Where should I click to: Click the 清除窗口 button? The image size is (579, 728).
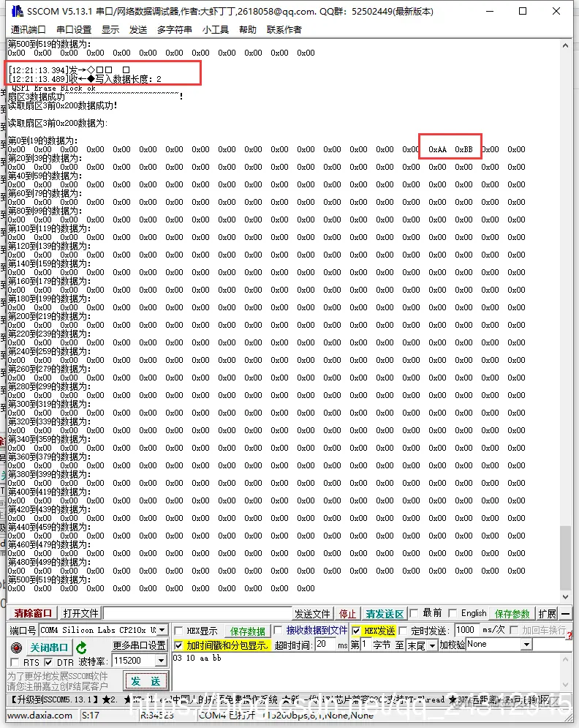point(33,613)
